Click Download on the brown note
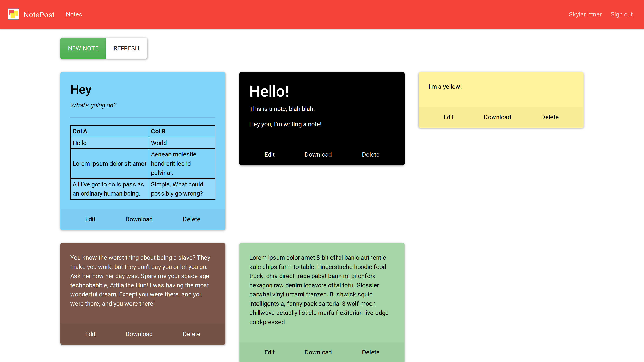 139,334
